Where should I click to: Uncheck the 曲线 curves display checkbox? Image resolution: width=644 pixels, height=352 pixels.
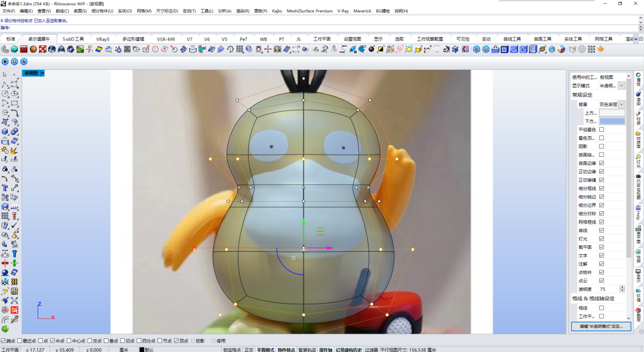click(x=602, y=230)
